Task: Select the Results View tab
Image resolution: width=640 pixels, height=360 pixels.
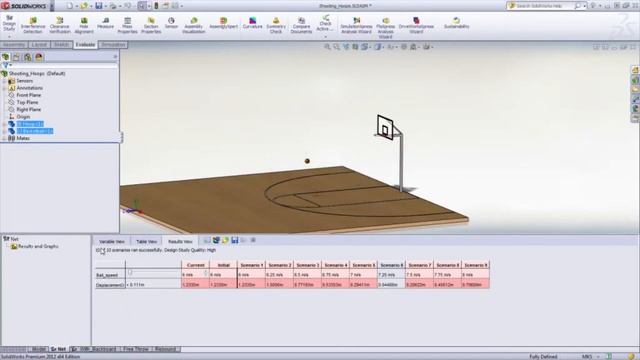Action: (180, 241)
